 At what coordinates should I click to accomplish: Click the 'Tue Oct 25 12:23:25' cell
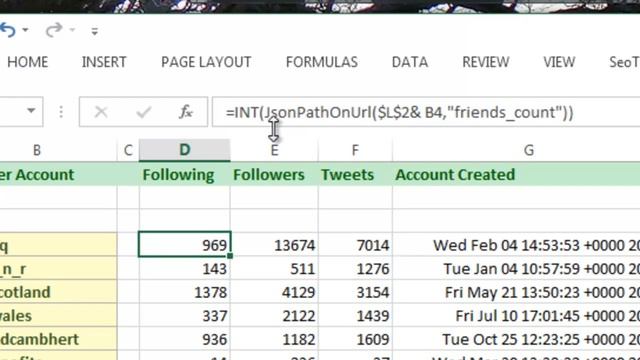click(516, 339)
